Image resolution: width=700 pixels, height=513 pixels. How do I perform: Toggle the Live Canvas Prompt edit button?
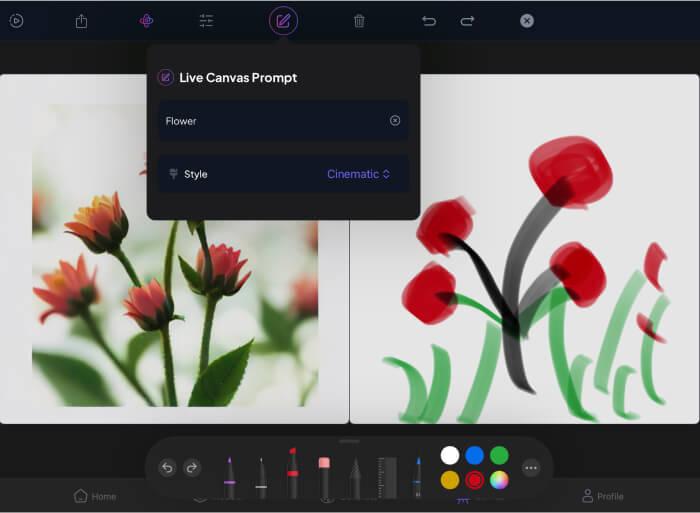point(283,20)
